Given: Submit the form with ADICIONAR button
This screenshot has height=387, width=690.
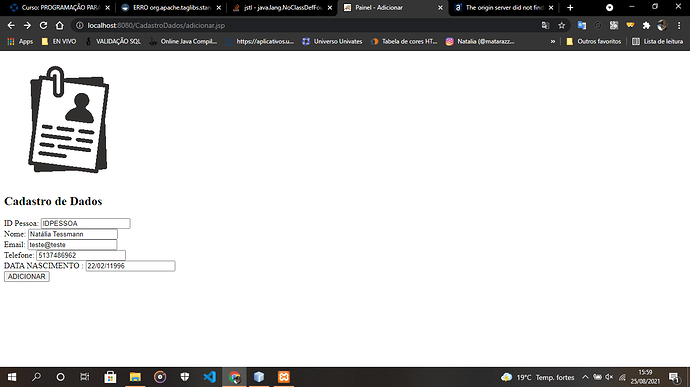Looking at the screenshot, I should click(26, 276).
